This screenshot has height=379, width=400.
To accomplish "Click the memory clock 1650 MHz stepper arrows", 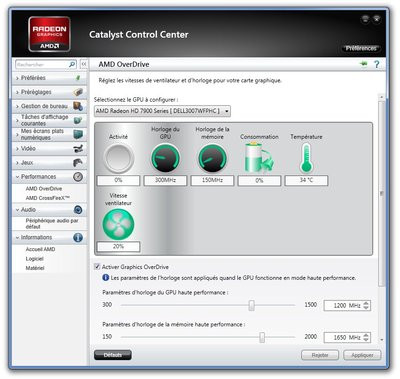I will coord(366,337).
